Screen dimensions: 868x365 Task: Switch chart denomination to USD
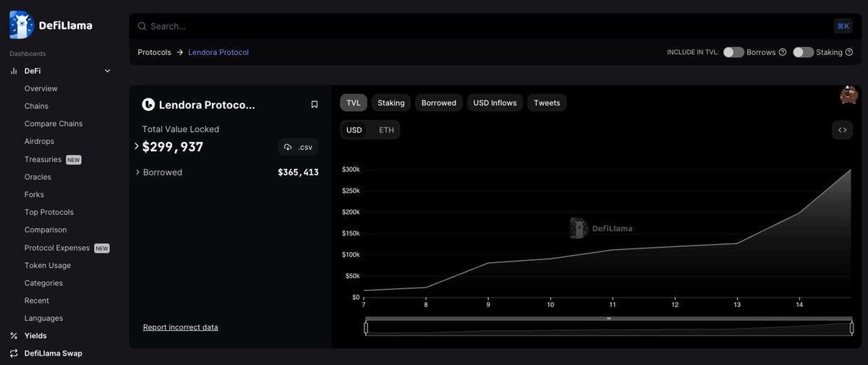354,130
